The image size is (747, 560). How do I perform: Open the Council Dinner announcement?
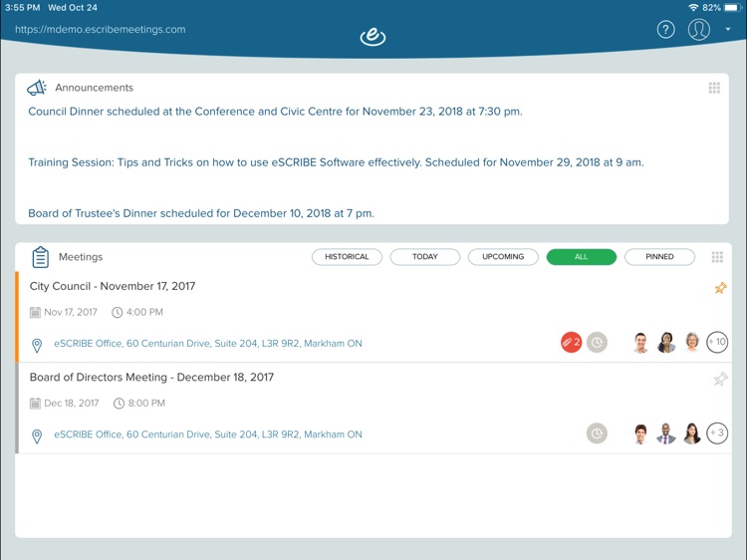point(275,112)
